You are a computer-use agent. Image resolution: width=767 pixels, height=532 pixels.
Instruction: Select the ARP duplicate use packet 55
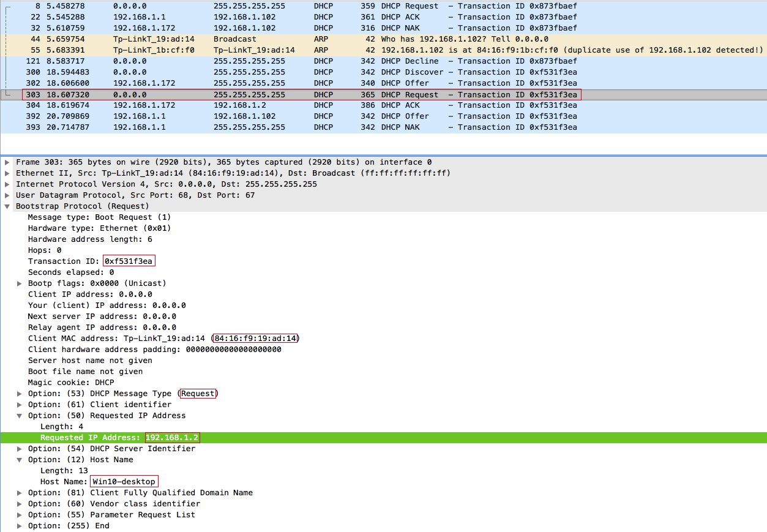(x=383, y=50)
